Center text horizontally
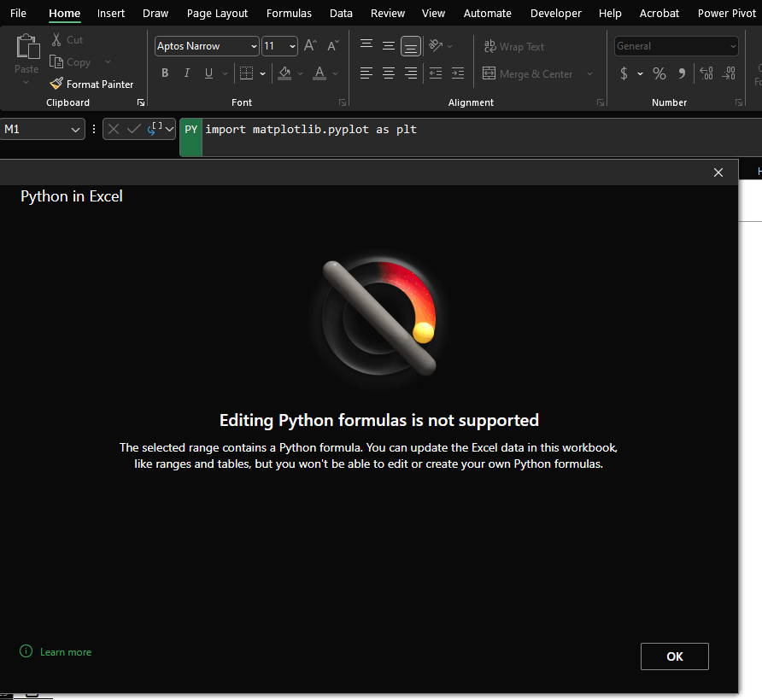762x700 pixels. tap(389, 73)
